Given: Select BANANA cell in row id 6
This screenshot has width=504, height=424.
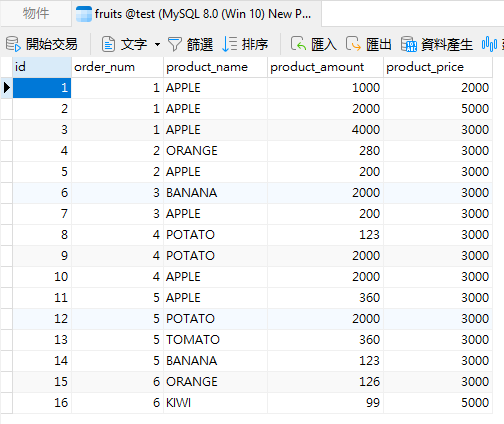Looking at the screenshot, I should [215, 193].
